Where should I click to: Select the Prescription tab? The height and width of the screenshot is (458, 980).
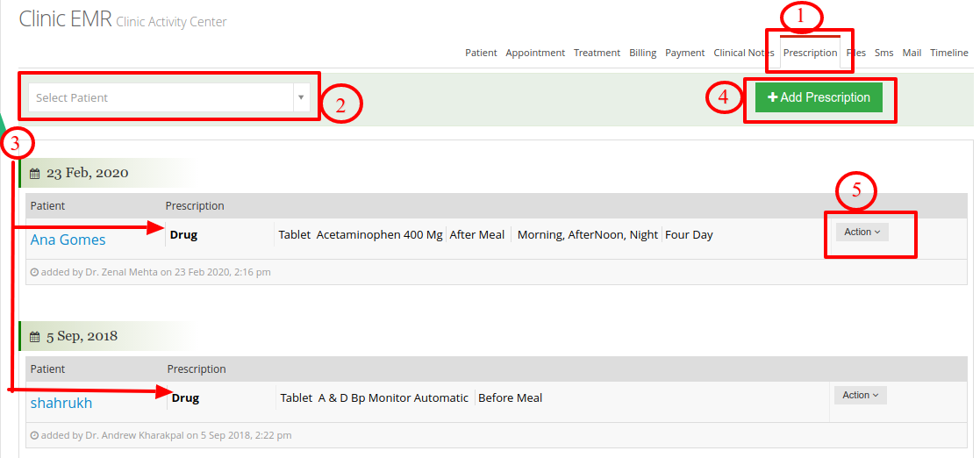tap(810, 54)
